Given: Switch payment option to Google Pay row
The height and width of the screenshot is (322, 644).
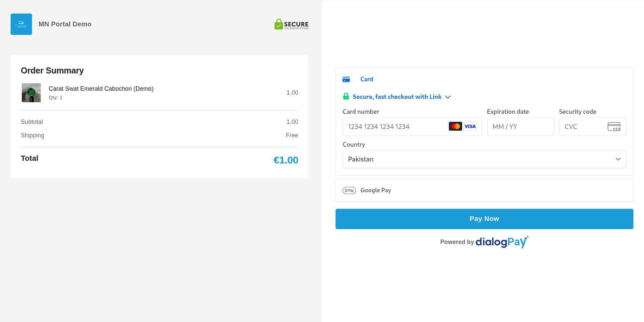Looking at the screenshot, I should coord(484,190).
